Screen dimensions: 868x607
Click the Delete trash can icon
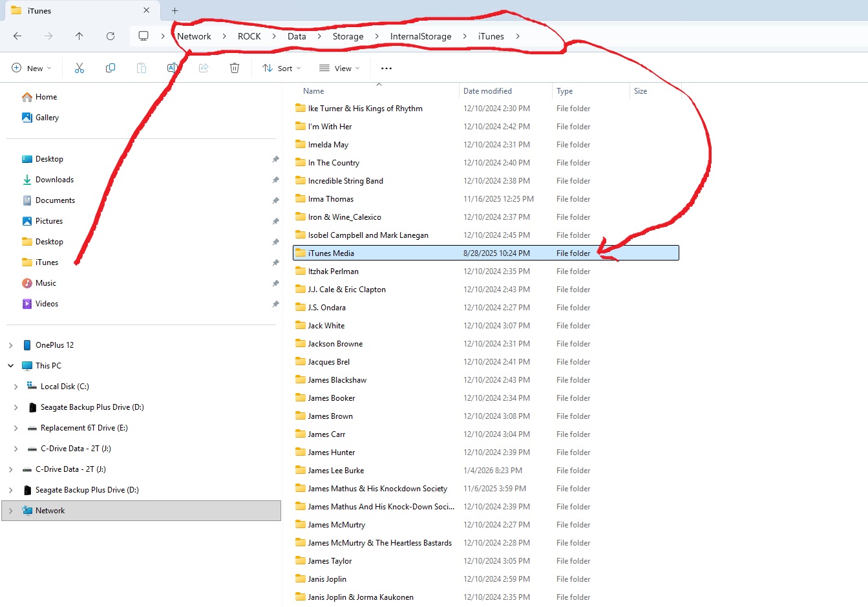click(x=235, y=68)
